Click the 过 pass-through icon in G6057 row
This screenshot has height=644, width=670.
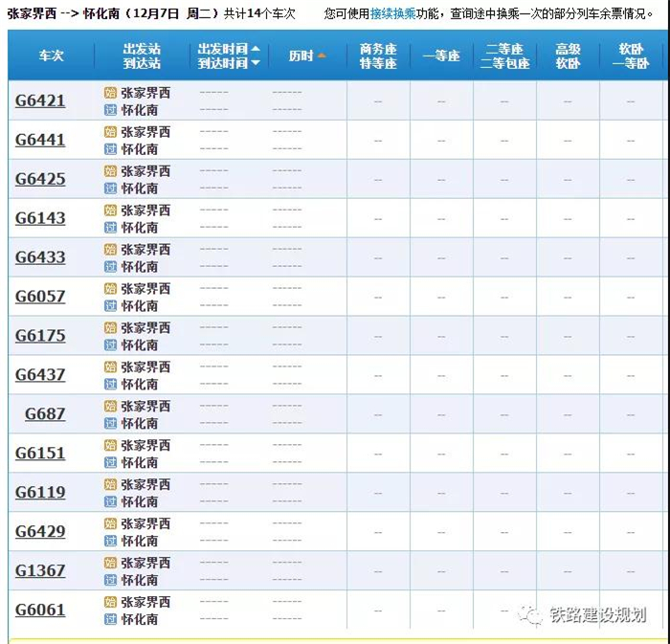point(110,306)
